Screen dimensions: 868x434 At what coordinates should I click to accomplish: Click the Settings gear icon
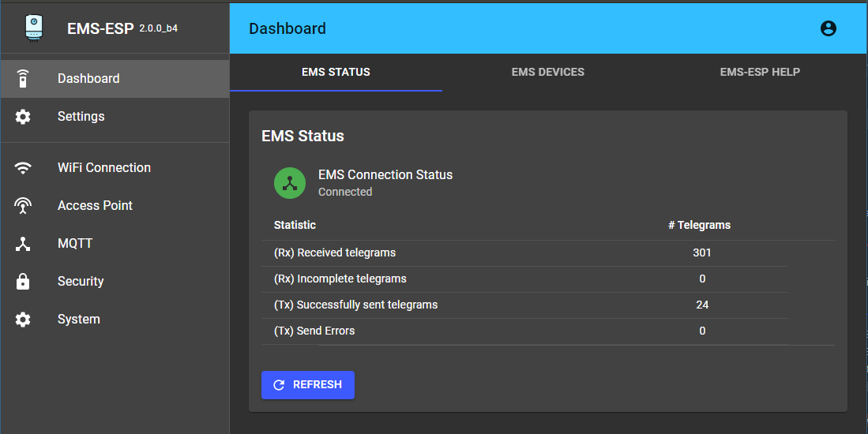[24, 117]
